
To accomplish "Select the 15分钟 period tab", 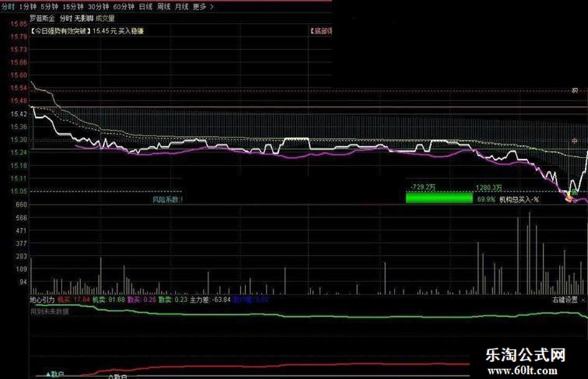I will [x=73, y=7].
